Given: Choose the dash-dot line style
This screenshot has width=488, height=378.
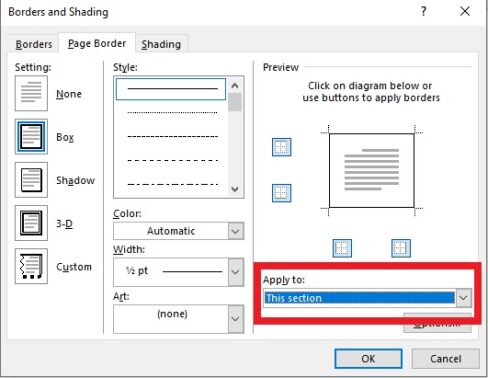Looking at the screenshot, I should click(172, 184).
